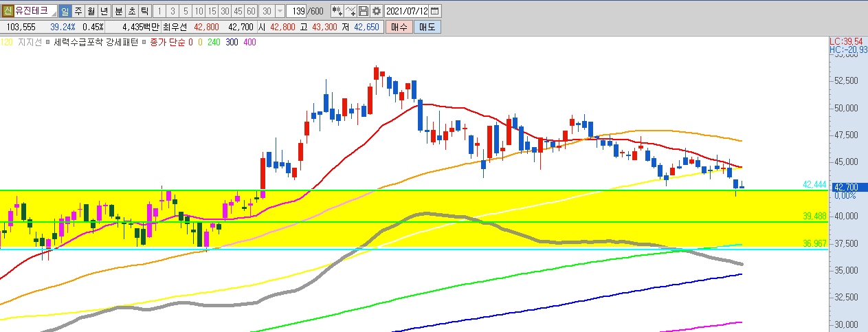Select the 분 minute chart period
This screenshot has width=868, height=332.
point(118,11)
